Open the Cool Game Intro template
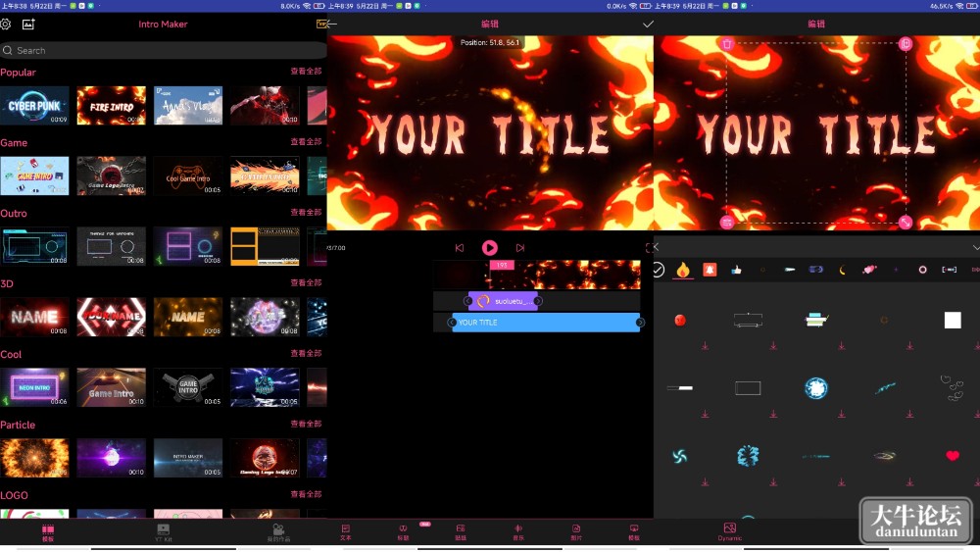The image size is (980, 552). [x=188, y=176]
